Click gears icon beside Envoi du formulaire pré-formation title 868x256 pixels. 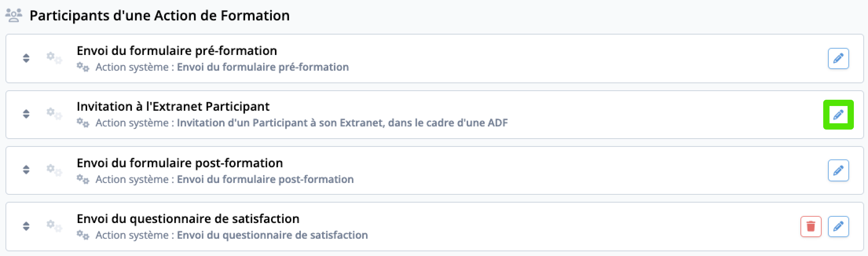(54, 58)
